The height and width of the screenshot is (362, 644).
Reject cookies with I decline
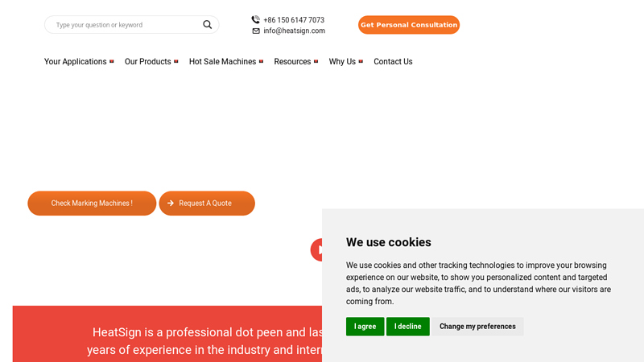click(x=408, y=327)
